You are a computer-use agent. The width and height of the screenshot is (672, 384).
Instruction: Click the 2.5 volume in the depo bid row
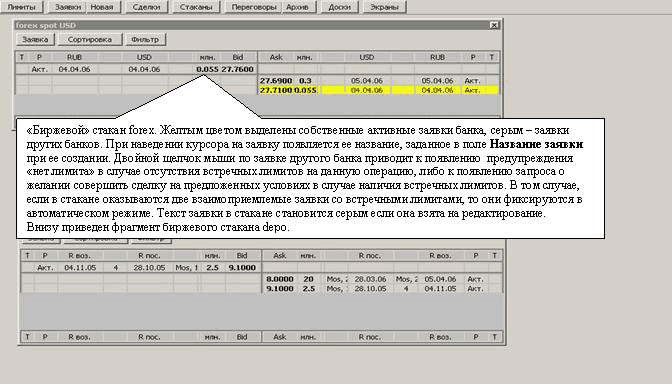[x=213, y=267]
